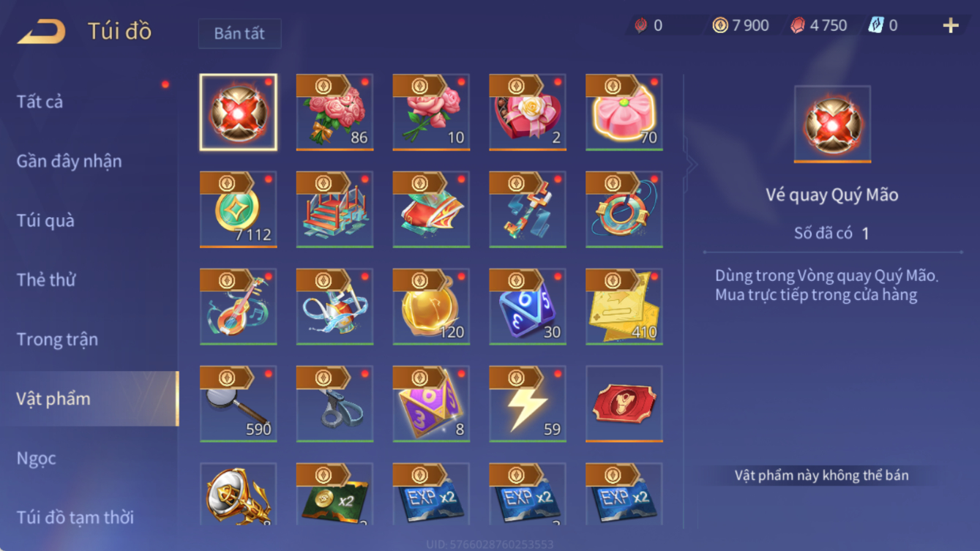Select the rose bouquet item with 86

pyautogui.click(x=334, y=112)
